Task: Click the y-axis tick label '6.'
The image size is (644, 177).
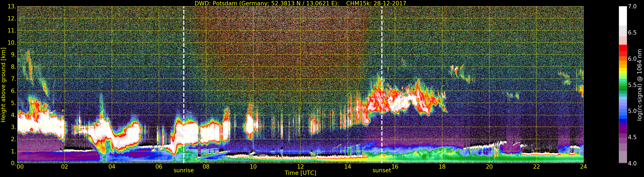Action: [14, 91]
